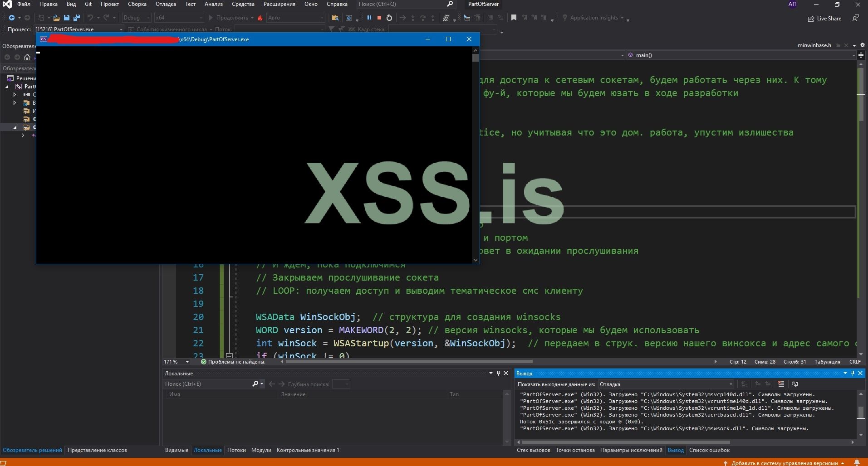Screen dimensions: 868x466
Task: Open the Отладка output source dropdown
Action: [x=666, y=384]
